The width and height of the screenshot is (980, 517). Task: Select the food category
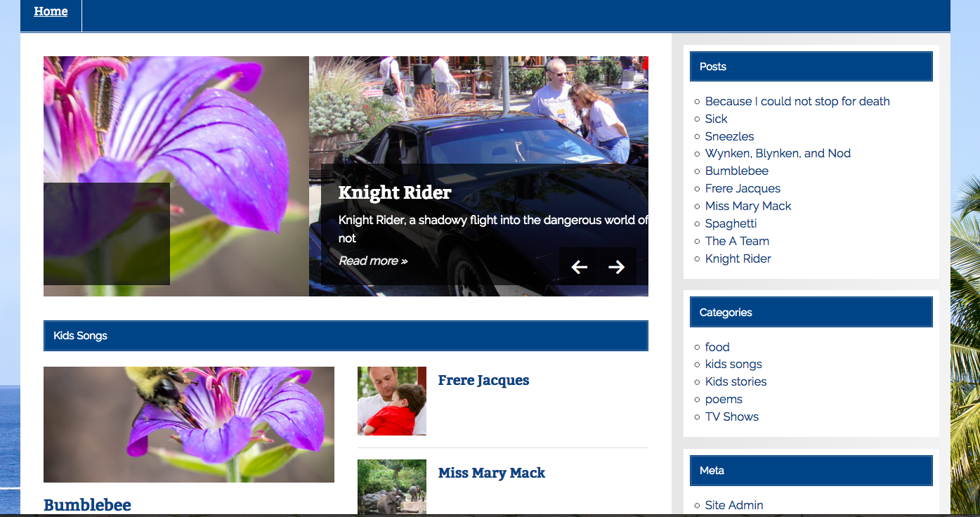[717, 347]
